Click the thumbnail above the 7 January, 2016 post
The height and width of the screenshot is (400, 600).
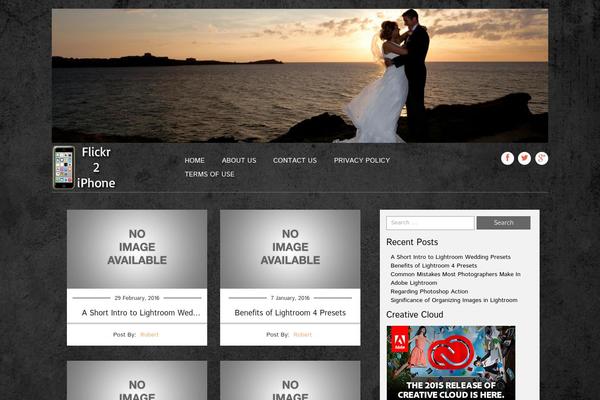pyautogui.click(x=290, y=249)
